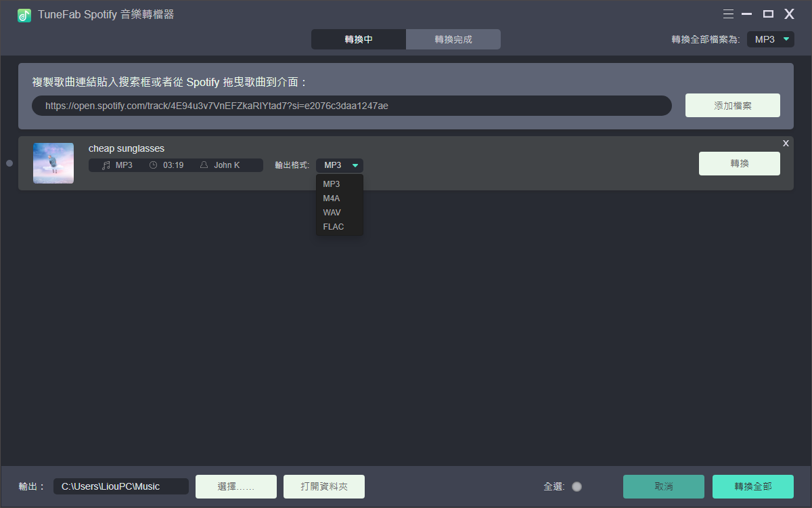Minimize the TuneFab window
The width and height of the screenshot is (812, 508).
(x=747, y=14)
